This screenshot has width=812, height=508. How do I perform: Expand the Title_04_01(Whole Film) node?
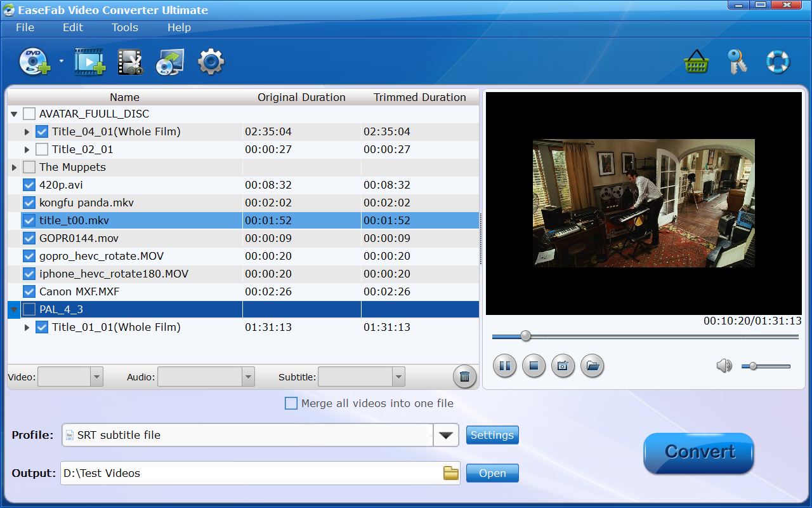[27, 131]
